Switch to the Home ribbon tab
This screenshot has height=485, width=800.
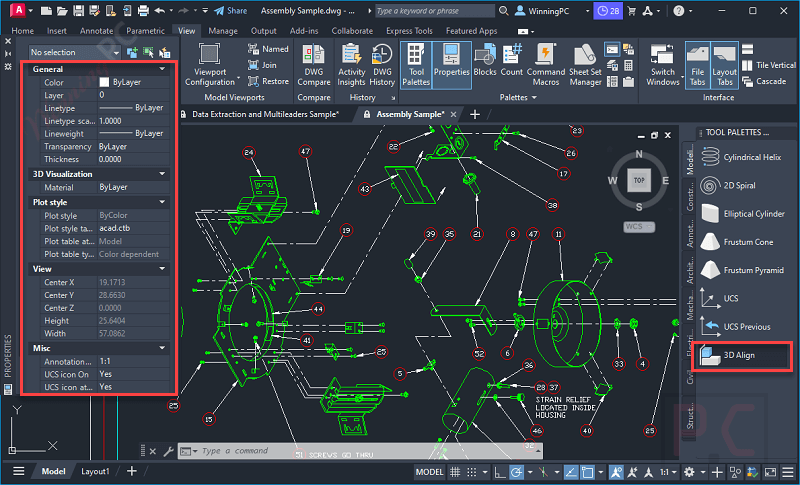click(22, 31)
